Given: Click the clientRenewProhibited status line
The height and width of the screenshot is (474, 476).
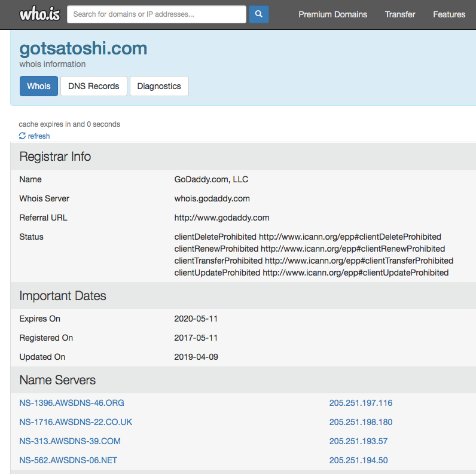Looking at the screenshot, I should click(310, 249).
